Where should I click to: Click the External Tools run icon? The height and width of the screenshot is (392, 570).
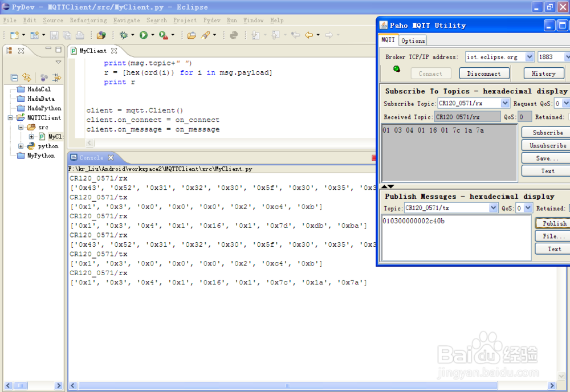(164, 35)
